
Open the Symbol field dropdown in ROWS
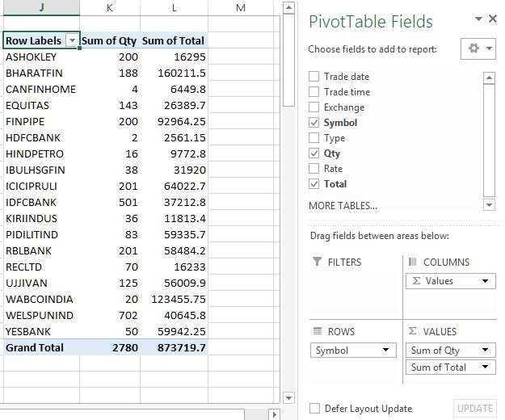click(385, 350)
